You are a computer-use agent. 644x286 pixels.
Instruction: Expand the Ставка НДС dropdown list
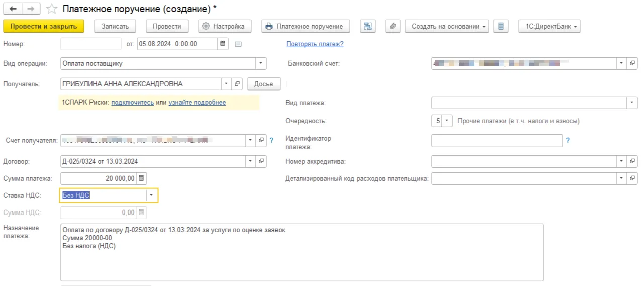click(151, 196)
